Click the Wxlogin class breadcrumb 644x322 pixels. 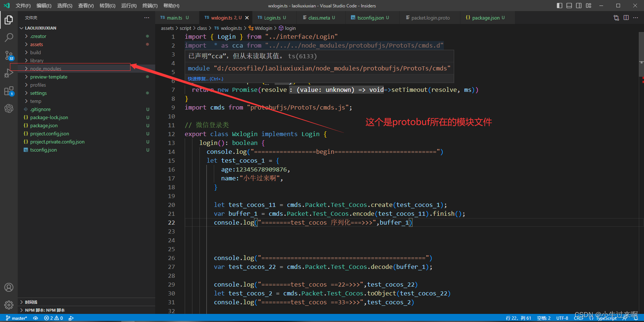tap(260, 28)
